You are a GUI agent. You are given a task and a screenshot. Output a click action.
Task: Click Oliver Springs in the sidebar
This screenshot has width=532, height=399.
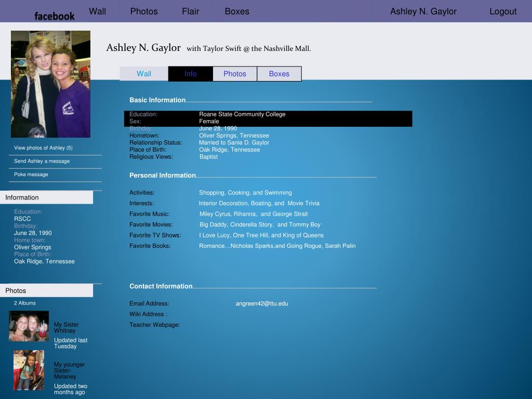point(33,247)
